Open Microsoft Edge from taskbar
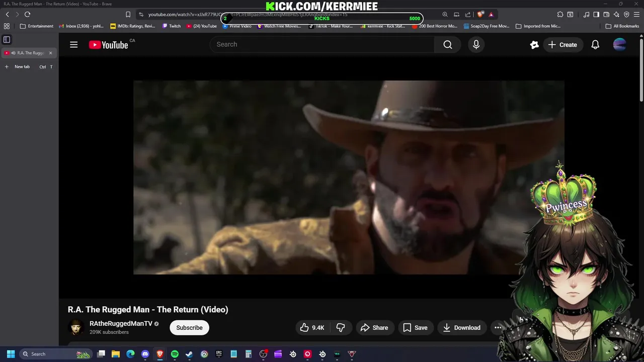 (x=130, y=354)
